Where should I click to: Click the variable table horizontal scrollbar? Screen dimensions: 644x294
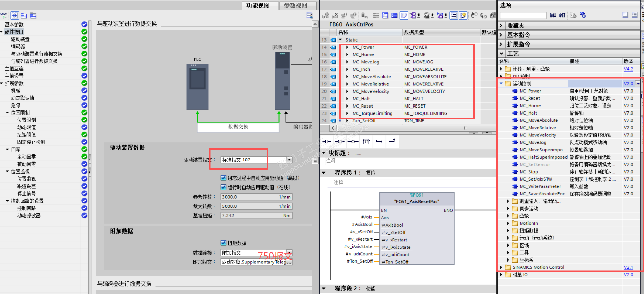pyautogui.click(x=465, y=128)
